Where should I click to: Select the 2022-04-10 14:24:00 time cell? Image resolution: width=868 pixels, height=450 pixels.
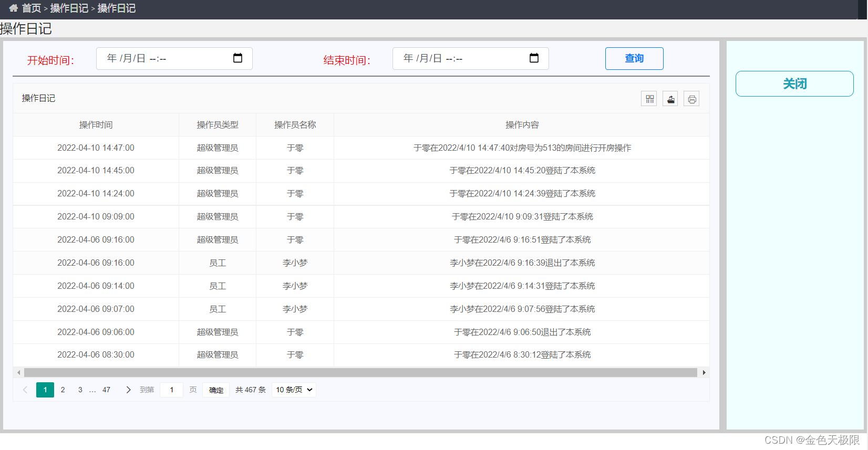(x=96, y=194)
